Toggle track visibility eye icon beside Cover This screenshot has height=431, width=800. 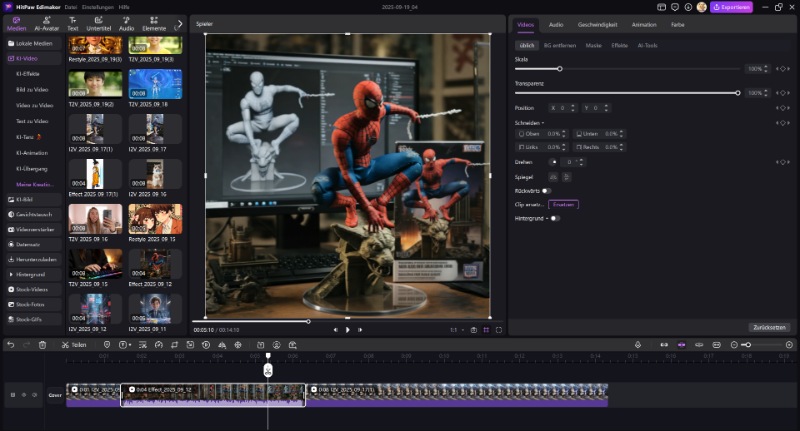point(23,395)
